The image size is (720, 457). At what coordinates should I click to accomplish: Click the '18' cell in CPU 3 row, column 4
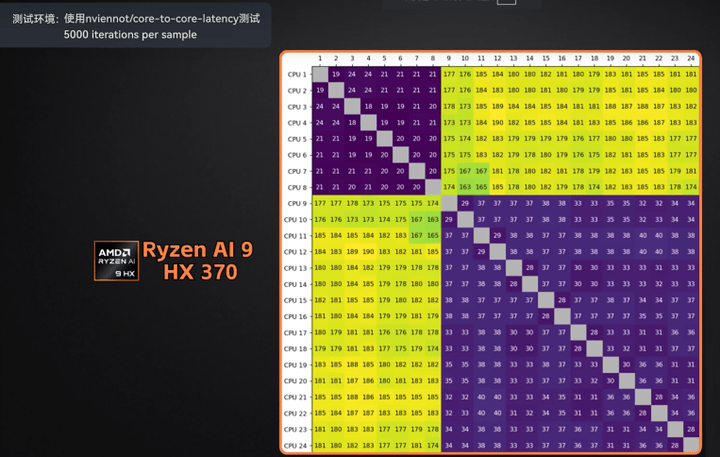pos(368,107)
